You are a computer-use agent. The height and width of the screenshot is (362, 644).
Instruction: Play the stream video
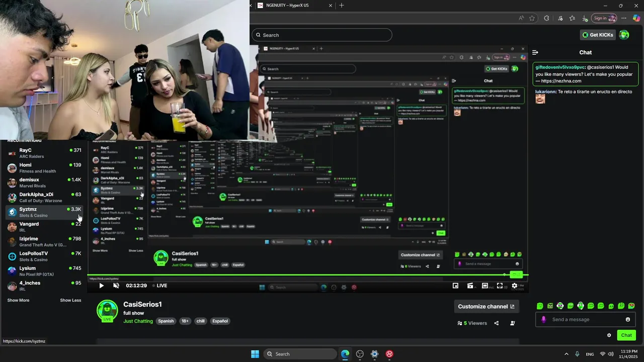[101, 286]
